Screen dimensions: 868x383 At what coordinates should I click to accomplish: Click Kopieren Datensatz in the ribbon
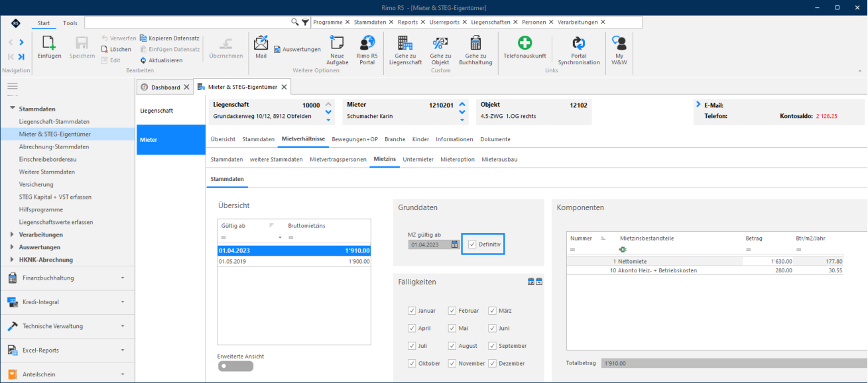[170, 38]
